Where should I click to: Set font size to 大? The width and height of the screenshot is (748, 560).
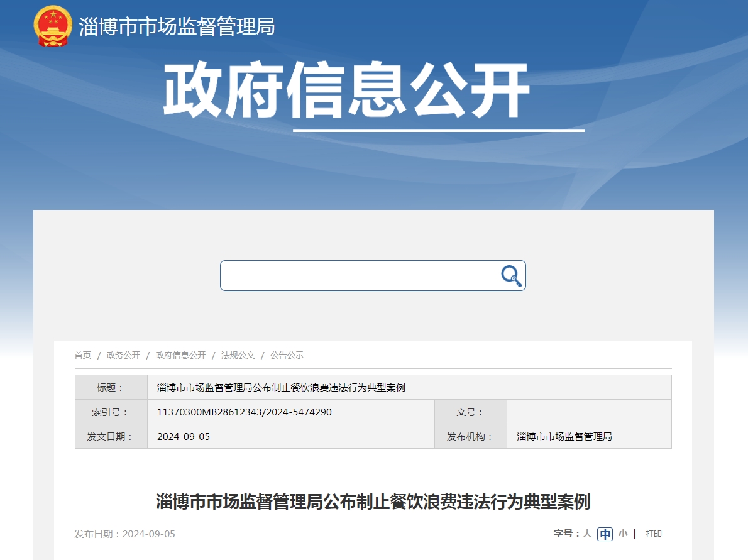coord(587,534)
